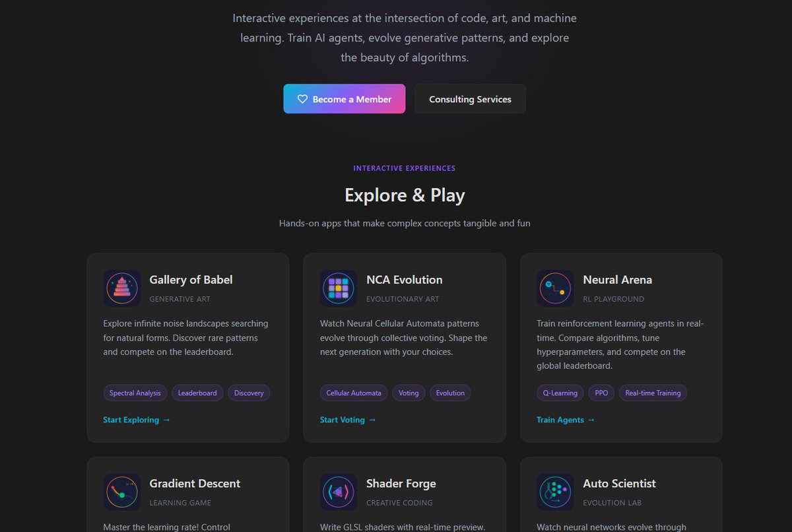792x532 pixels.
Task: Select the Spectral Analysis tag
Action: 135,393
